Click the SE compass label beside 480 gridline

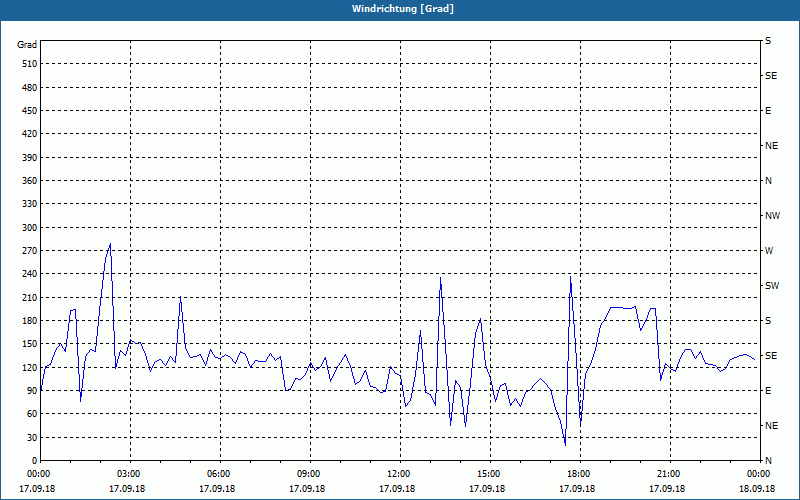click(x=771, y=76)
